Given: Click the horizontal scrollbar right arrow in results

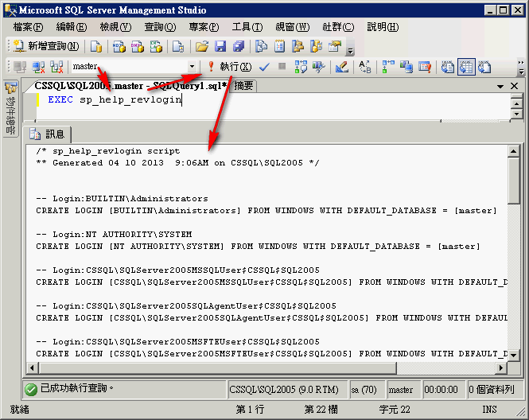Looking at the screenshot, I should pos(500,367).
